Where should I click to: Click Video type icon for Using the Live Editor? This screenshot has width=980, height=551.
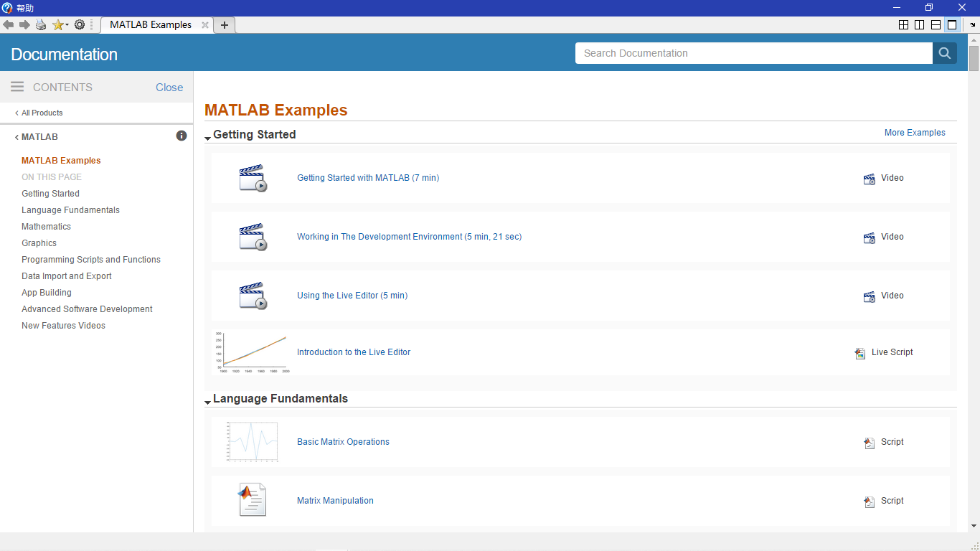[x=870, y=296]
